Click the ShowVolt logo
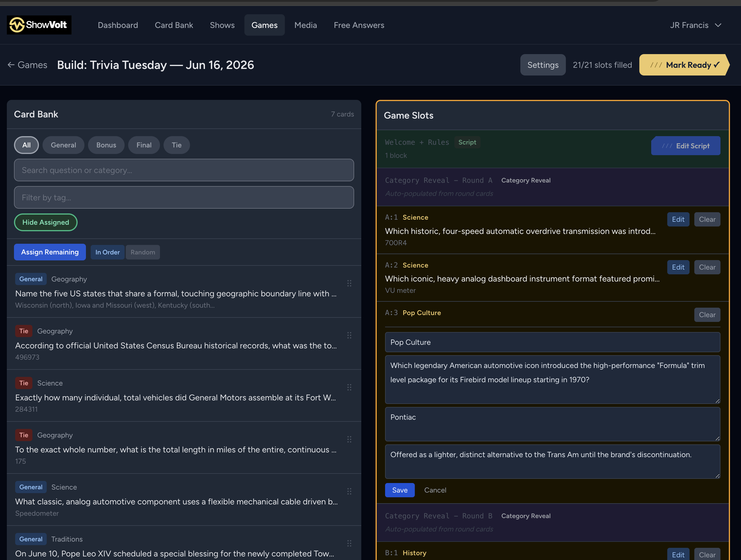 coord(39,25)
